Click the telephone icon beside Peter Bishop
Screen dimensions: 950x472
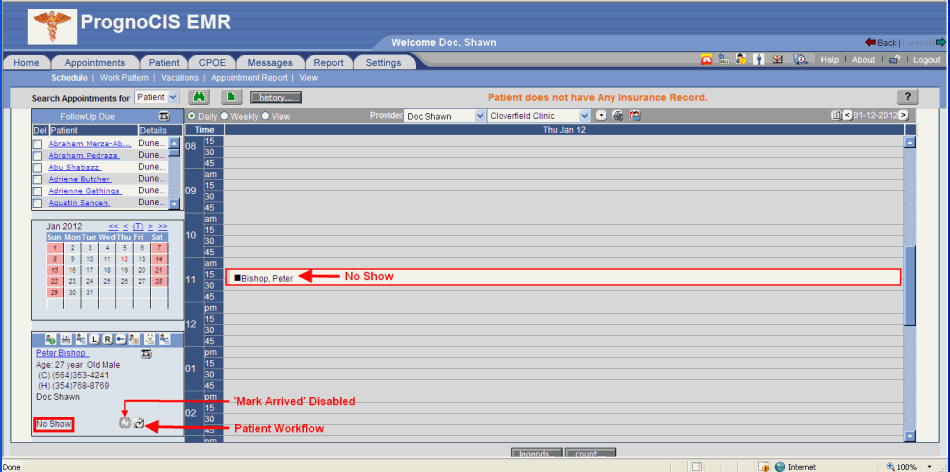click(x=146, y=354)
